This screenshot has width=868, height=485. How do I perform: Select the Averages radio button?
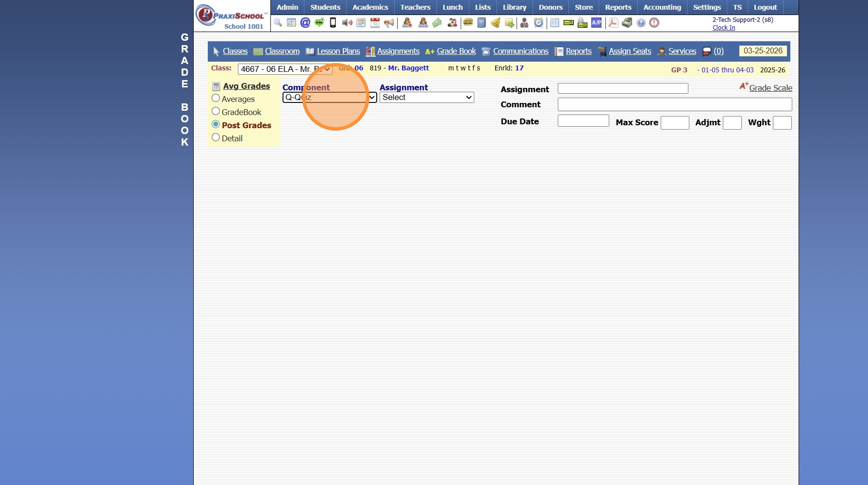[x=216, y=98]
